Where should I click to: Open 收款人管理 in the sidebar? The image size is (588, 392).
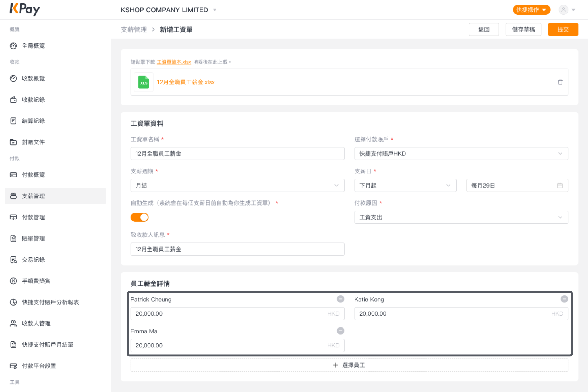(55, 324)
